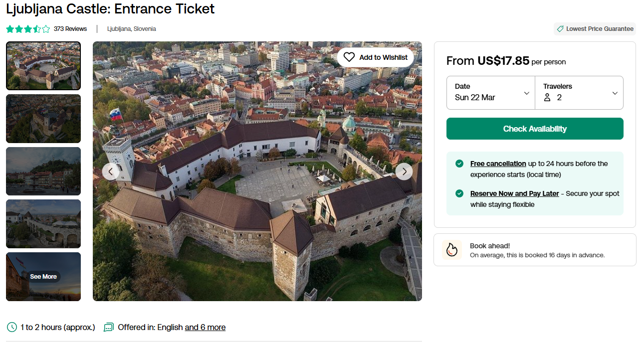Go to previous photo with left arrow
Screen dimensions: 644x348
tap(111, 172)
